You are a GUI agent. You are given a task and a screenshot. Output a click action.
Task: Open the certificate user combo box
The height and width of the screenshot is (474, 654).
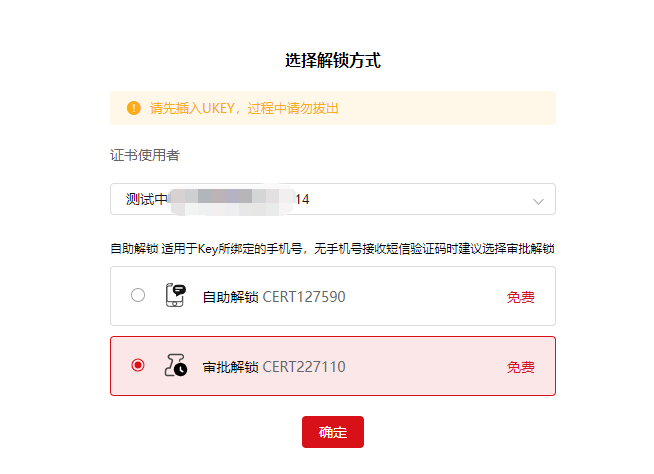[x=332, y=199]
